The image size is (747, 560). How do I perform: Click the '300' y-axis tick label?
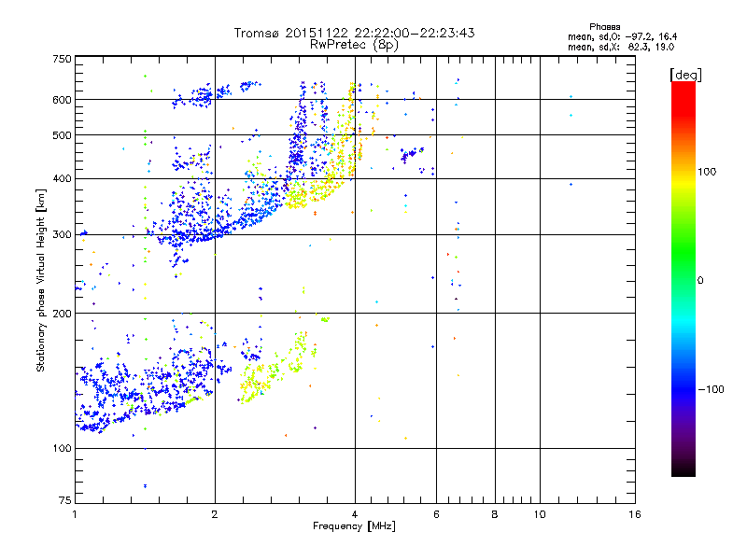tap(62, 234)
